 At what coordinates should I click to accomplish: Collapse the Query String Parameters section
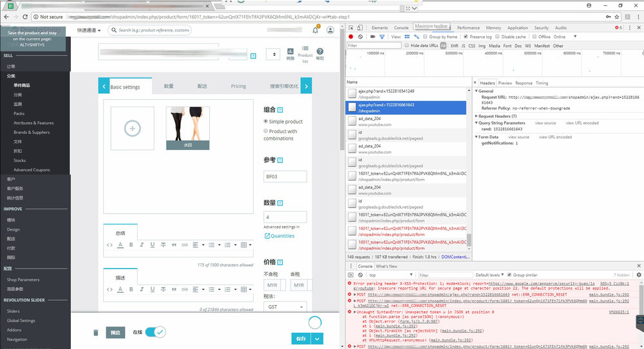pos(477,123)
